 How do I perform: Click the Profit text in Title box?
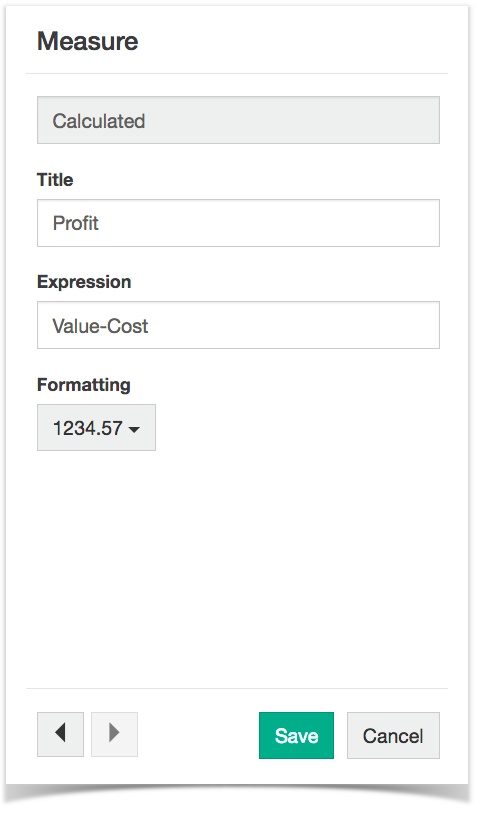[76, 223]
